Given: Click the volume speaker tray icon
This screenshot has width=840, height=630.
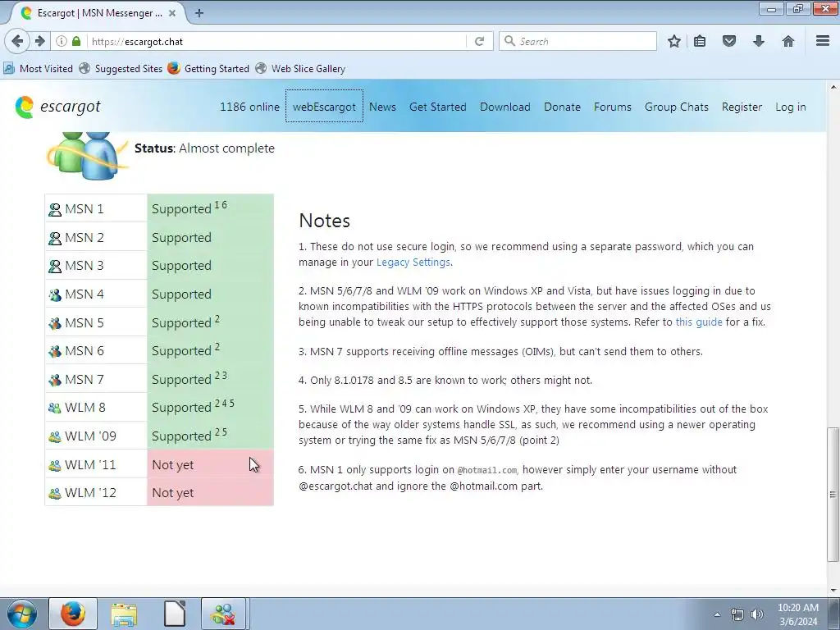Looking at the screenshot, I should coord(756,614).
